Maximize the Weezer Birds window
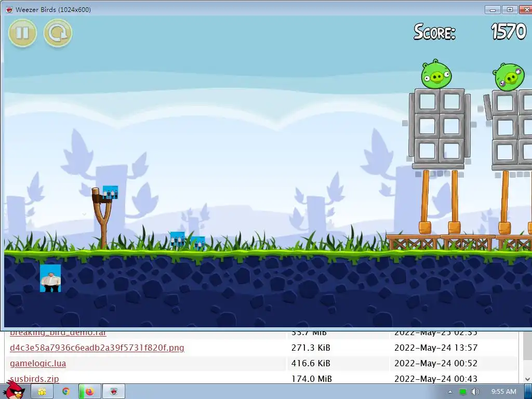Screen dimensions: 532x399 (510, 10)
